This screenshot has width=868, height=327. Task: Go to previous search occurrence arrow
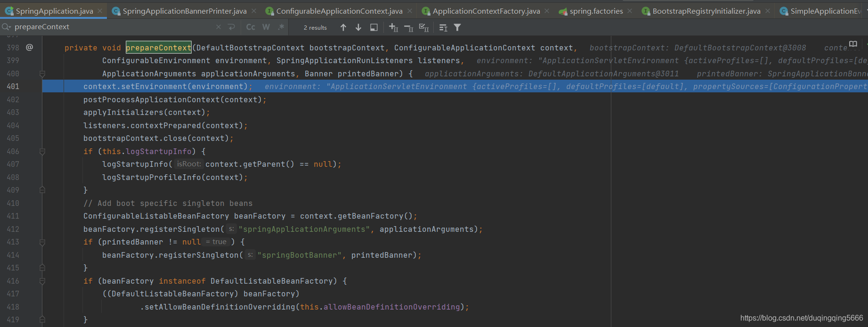tap(343, 27)
